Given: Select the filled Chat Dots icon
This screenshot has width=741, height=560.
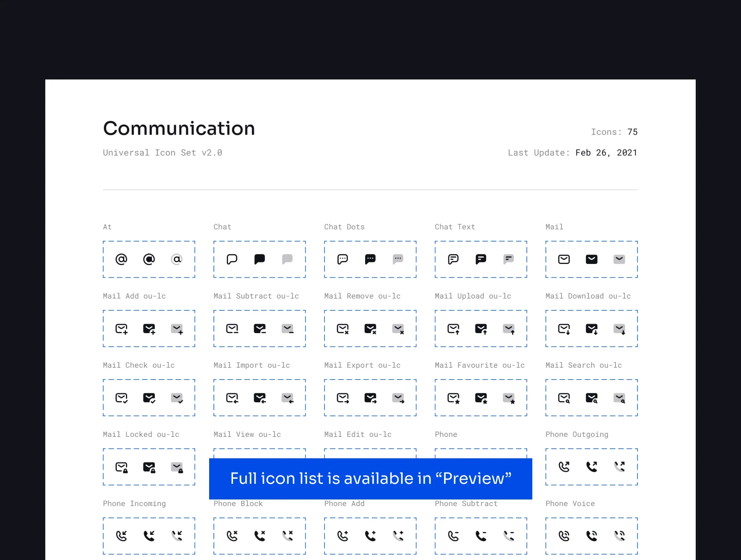Looking at the screenshot, I should (370, 259).
